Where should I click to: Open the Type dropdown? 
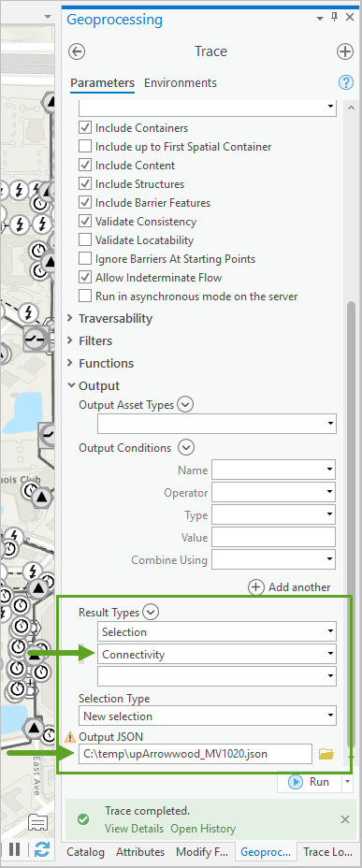click(x=273, y=515)
